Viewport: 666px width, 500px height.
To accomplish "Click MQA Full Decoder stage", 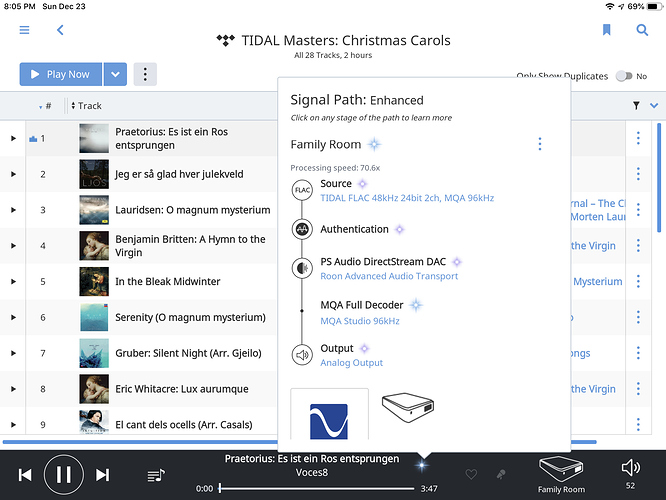I will pos(362,305).
